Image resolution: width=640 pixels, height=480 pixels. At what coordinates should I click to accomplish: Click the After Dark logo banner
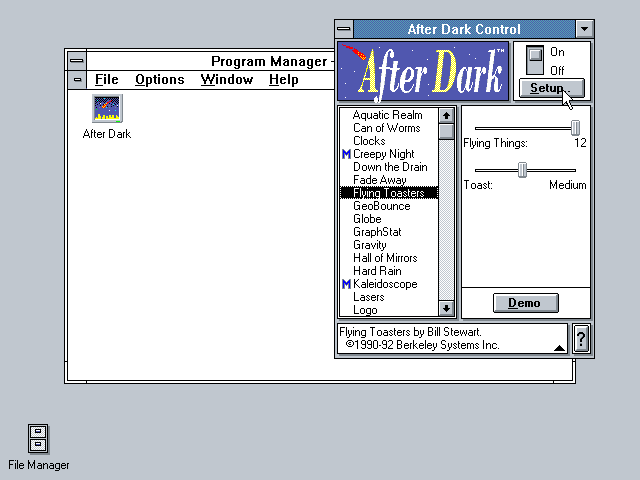click(423, 71)
